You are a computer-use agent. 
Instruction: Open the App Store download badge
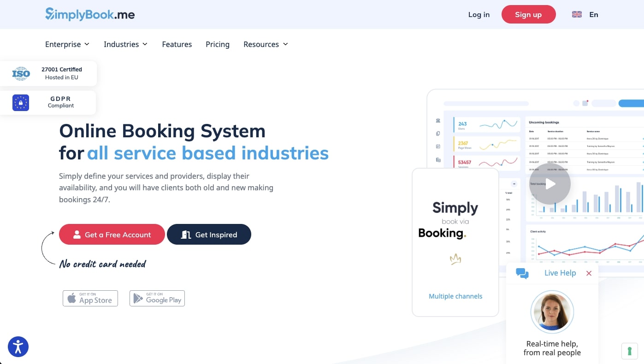pyautogui.click(x=90, y=298)
